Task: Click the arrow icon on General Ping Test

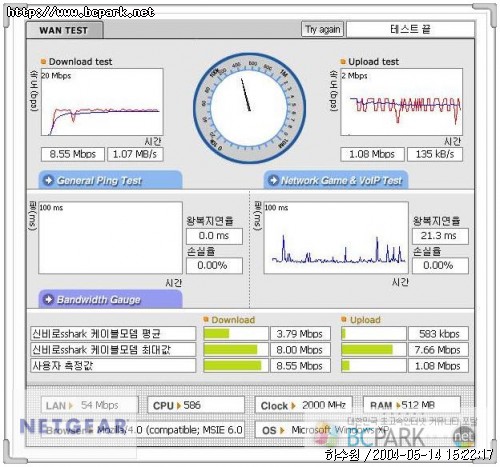Action: click(49, 180)
